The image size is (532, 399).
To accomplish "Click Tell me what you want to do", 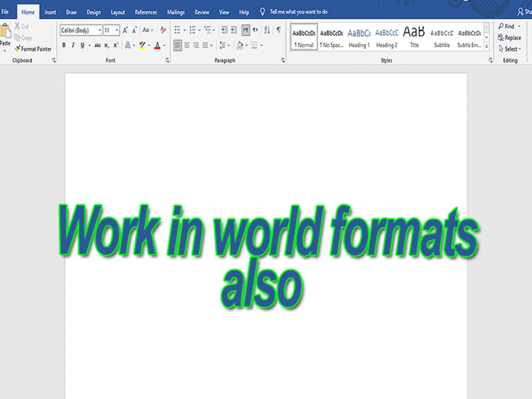I will [298, 12].
